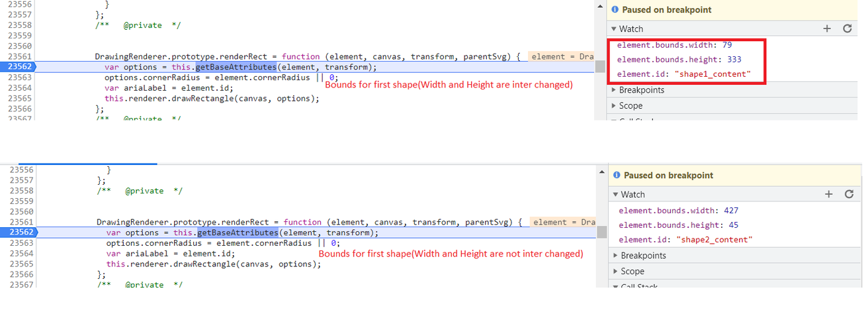Select the element.id "shape2_content" watch entry

pyautogui.click(x=685, y=239)
